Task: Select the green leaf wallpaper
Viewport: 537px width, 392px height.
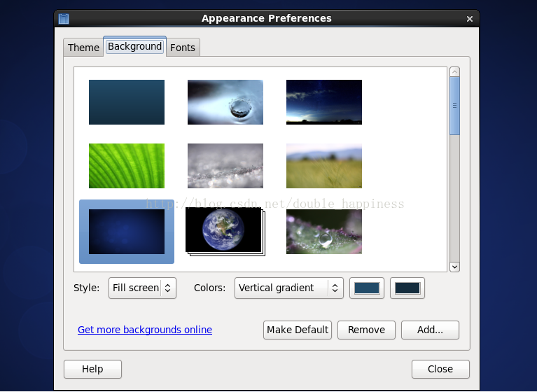Action: [127, 166]
